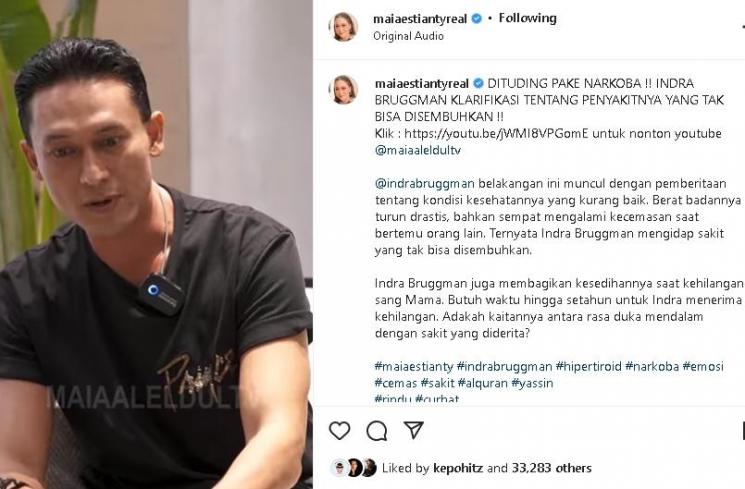Open Original Audio link

(408, 36)
